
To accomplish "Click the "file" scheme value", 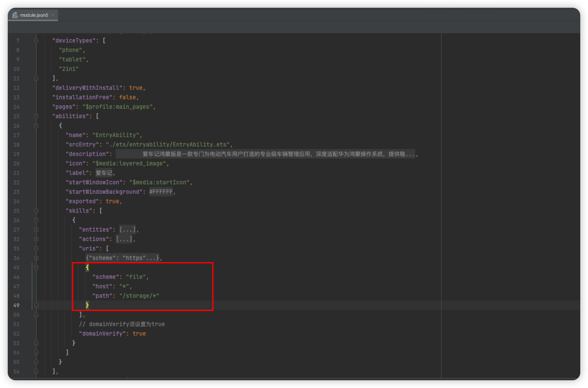I will coord(136,277).
